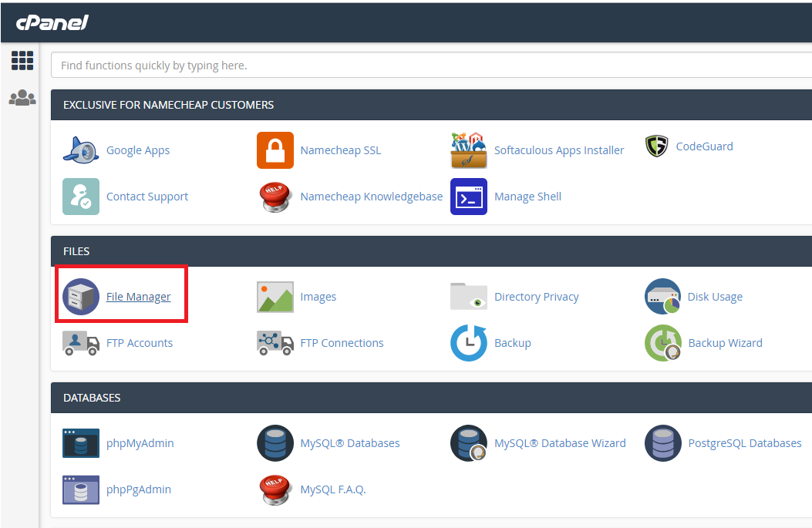This screenshot has height=528, width=812.
Task: Click the FTP Connections truck icon
Action: tap(275, 343)
